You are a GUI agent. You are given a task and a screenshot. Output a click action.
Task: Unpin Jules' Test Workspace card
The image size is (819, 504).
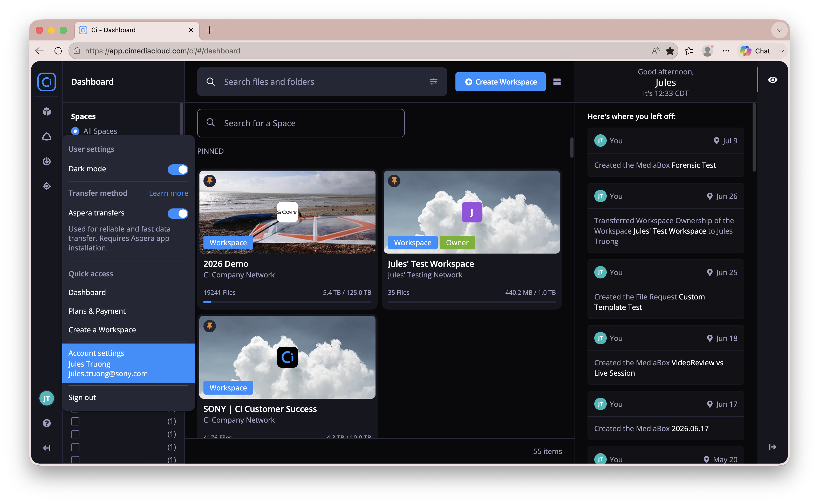(394, 181)
